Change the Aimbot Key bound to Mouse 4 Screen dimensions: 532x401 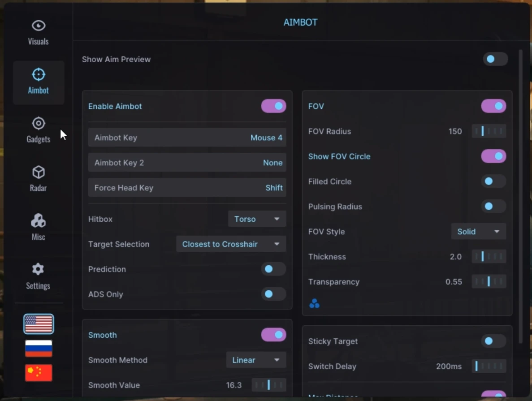click(187, 138)
